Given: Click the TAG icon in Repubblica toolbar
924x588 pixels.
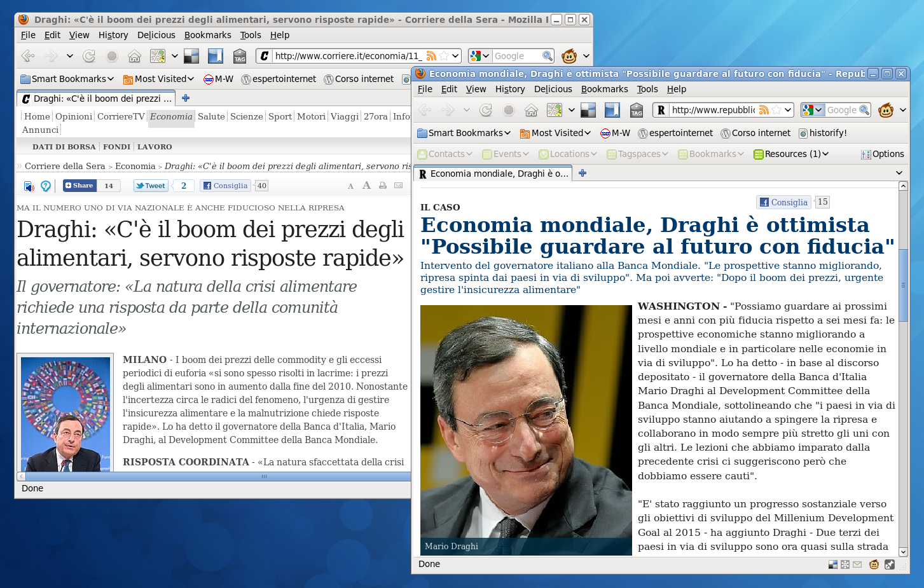Looking at the screenshot, I should [x=637, y=110].
